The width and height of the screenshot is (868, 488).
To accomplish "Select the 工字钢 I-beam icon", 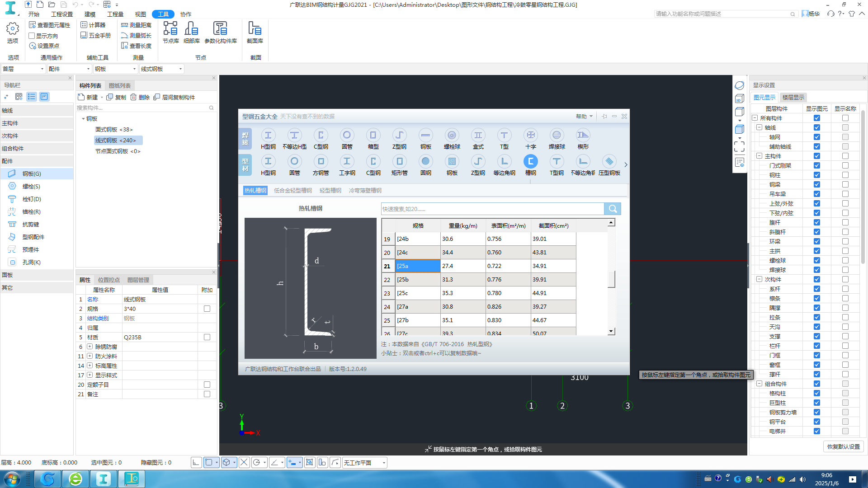I will 347,165.
